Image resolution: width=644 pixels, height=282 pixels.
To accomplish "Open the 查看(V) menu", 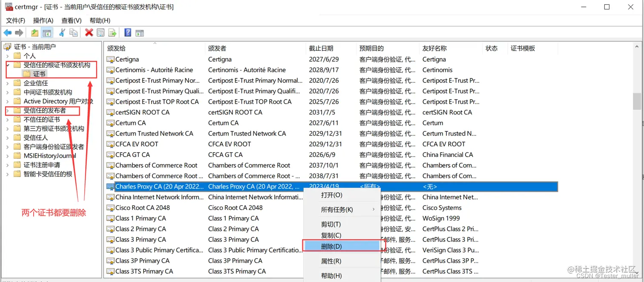I will 72,20.
